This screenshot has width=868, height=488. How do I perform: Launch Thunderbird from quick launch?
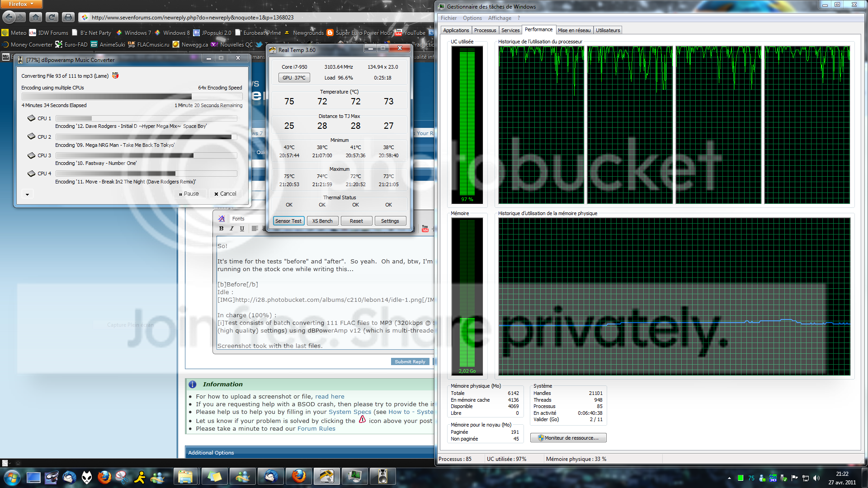coord(69,477)
